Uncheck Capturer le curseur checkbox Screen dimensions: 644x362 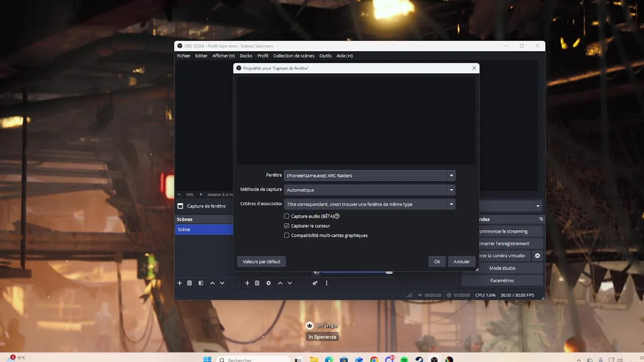coord(287,226)
